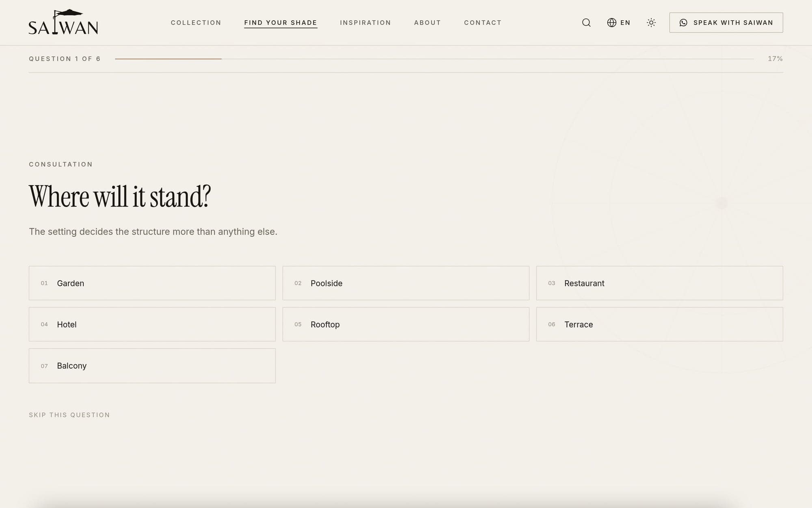This screenshot has height=508, width=812.
Task: Open the search magnifier icon
Action: [x=586, y=23]
